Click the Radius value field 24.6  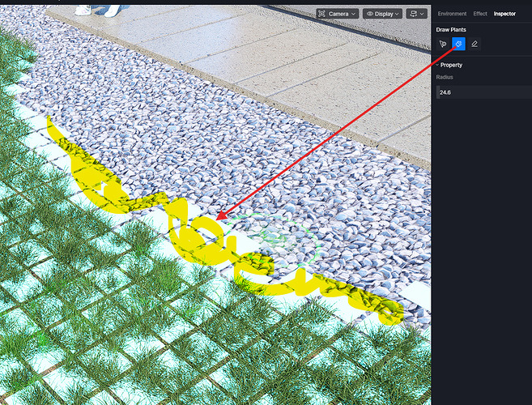click(x=482, y=93)
